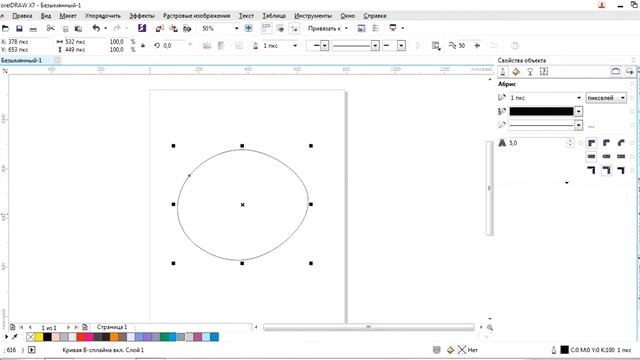Open the Окно menu
The height and width of the screenshot is (360, 640).
click(x=347, y=16)
